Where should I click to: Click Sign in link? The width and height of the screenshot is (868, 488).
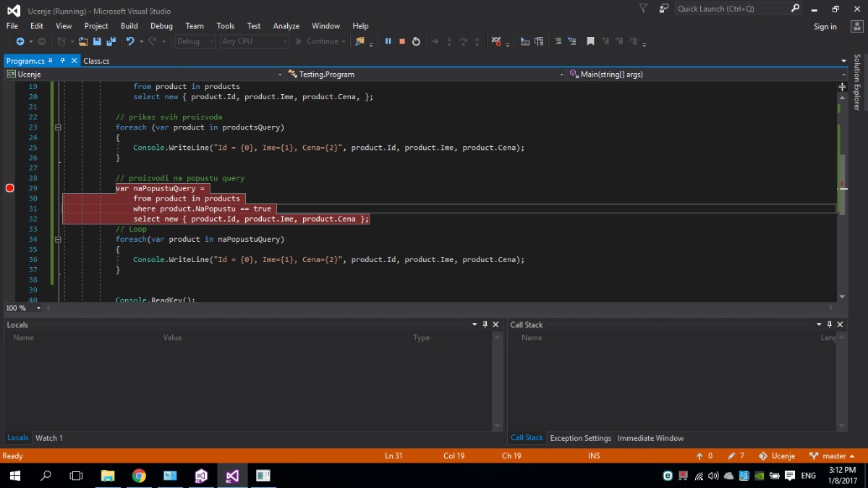coord(825,27)
